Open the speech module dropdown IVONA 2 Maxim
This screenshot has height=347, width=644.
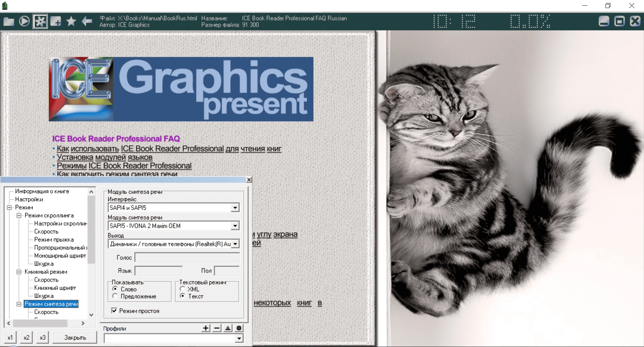pos(235,226)
